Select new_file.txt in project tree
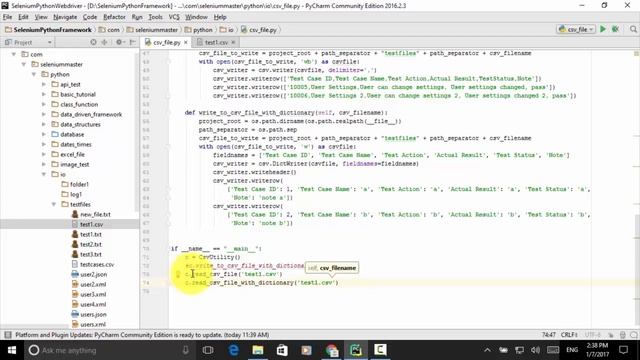The height and width of the screenshot is (360, 640). coord(95,214)
